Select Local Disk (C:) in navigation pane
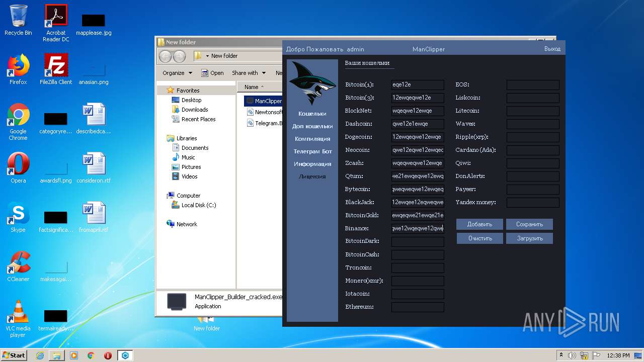644x362 pixels. [194, 205]
